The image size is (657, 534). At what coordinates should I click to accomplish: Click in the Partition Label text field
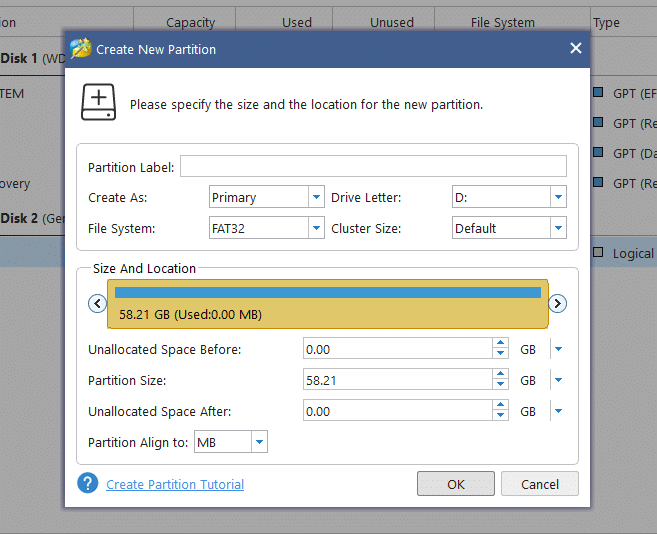[373, 167]
